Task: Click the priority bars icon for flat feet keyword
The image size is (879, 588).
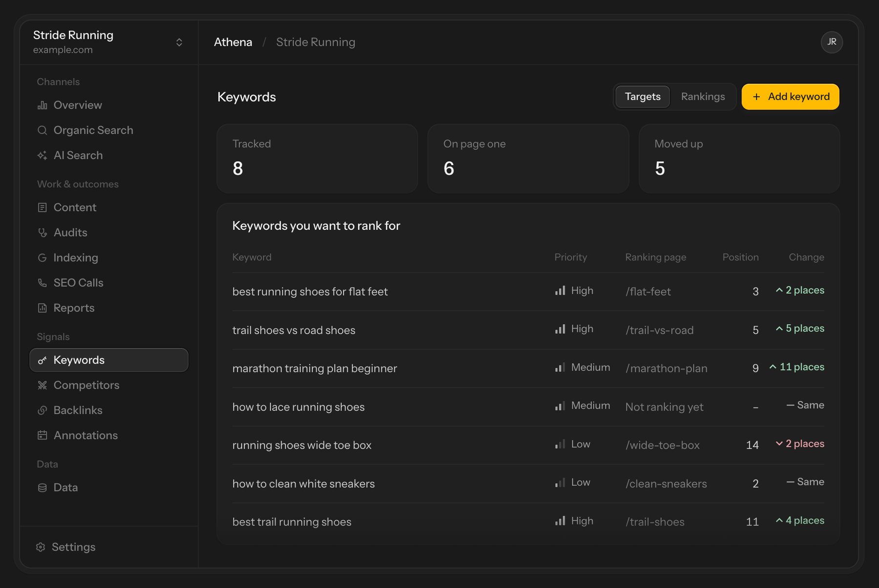Action: (560, 291)
